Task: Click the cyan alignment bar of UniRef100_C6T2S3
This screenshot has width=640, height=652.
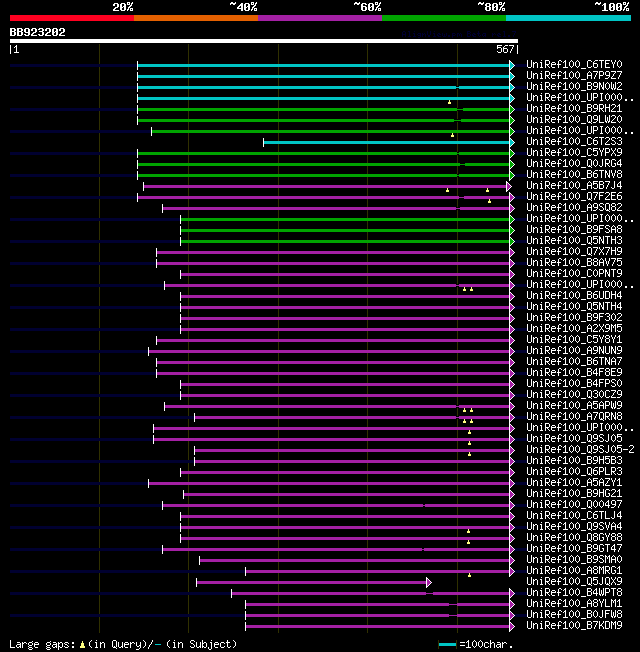Action: pyautogui.click(x=387, y=143)
